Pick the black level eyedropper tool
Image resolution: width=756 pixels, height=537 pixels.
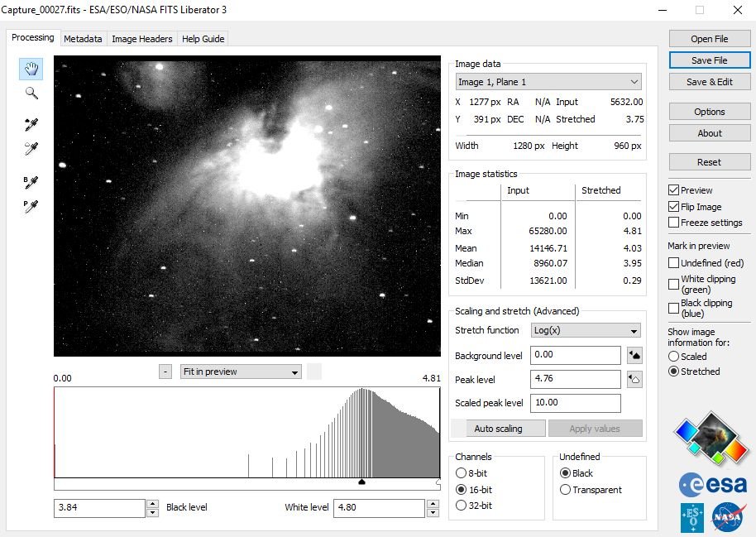point(31,124)
